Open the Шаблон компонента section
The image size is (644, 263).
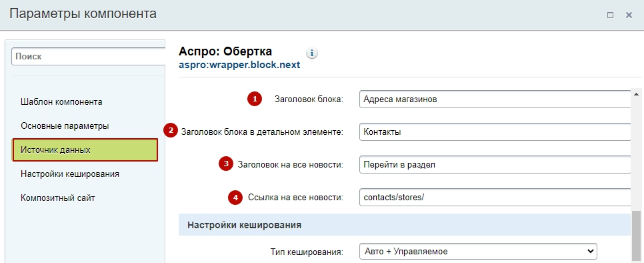point(61,102)
